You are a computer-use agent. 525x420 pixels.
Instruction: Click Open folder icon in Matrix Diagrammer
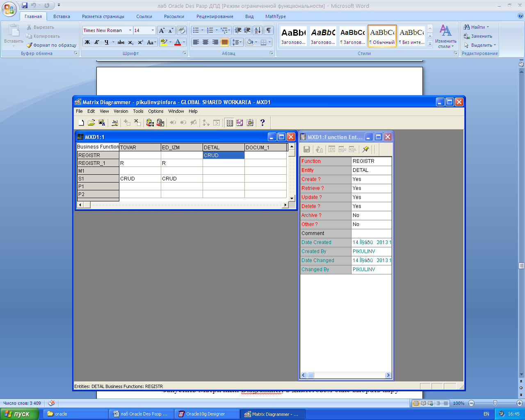pyautogui.click(x=91, y=123)
